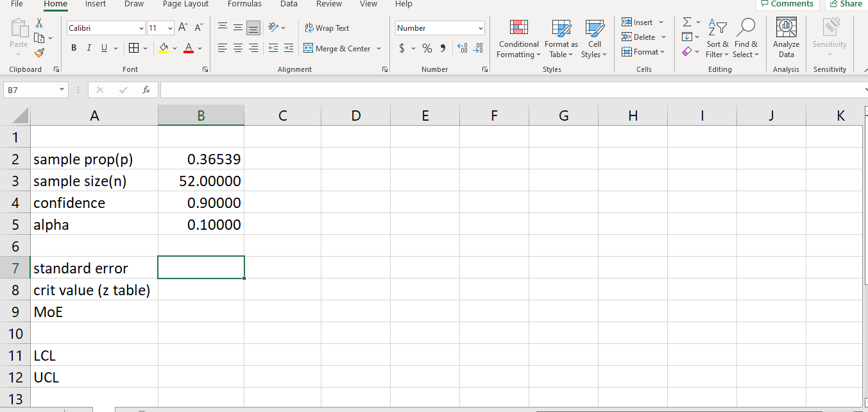Viewport: 868px width, 412px height.
Task: Toggle italic formatting
Action: (x=88, y=47)
